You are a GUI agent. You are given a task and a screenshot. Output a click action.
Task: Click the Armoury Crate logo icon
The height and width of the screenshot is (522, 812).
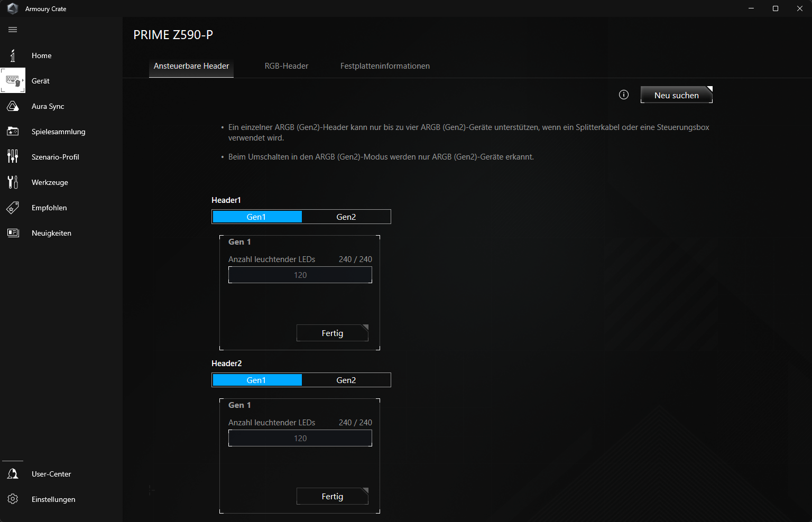click(x=13, y=8)
